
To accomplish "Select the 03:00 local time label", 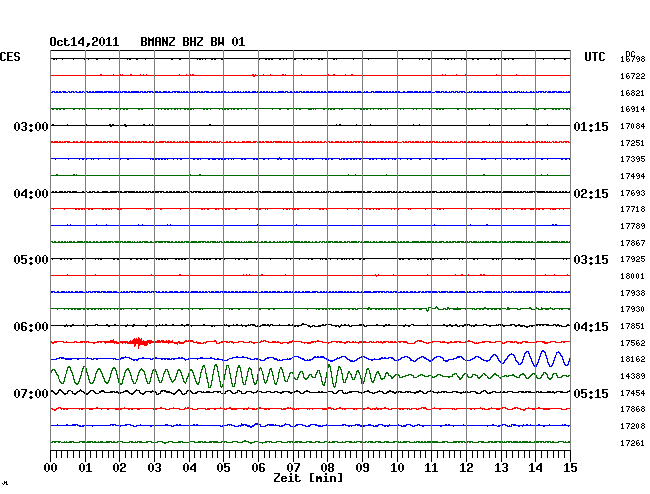I will tap(31, 126).
